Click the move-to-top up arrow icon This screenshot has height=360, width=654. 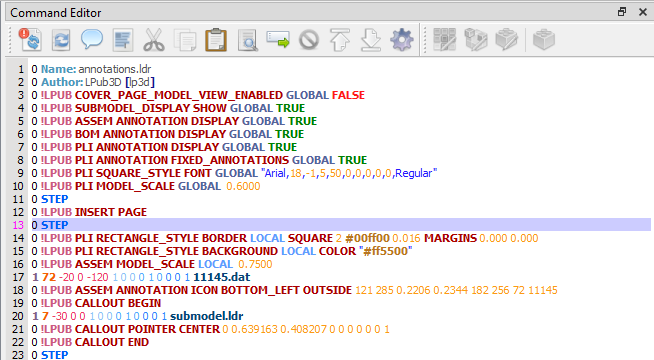pos(340,40)
